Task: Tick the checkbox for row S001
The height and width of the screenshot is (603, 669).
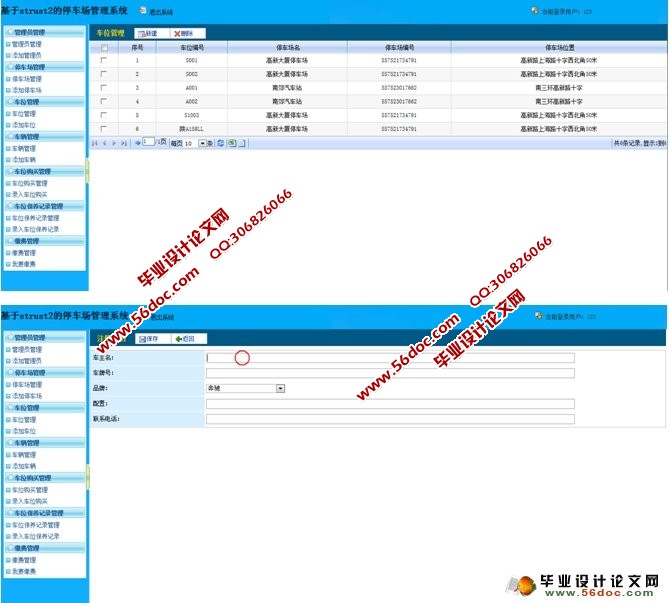Action: click(103, 60)
